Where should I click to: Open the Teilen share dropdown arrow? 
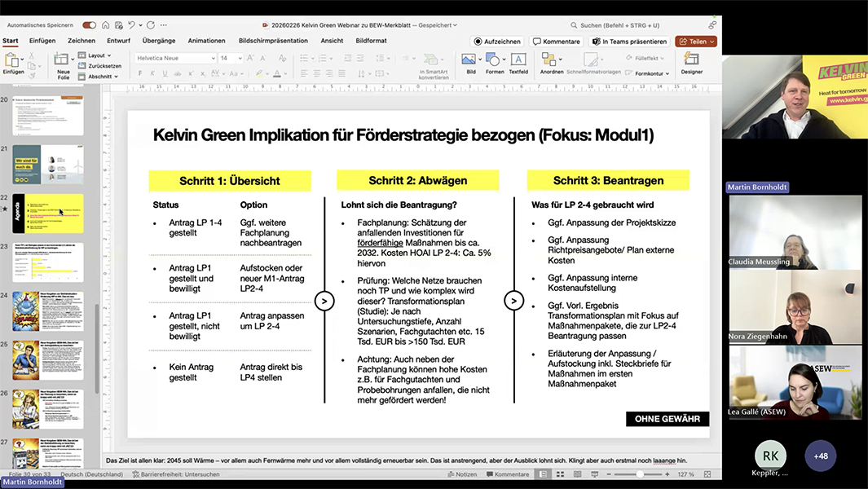click(712, 42)
